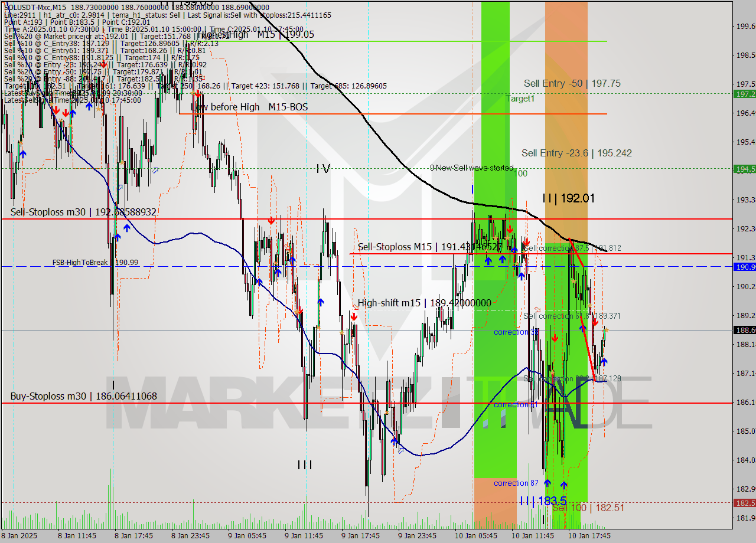The image size is (756, 543).
Task: Select the blue 'I I | 183.5' label
Action: 543,501
